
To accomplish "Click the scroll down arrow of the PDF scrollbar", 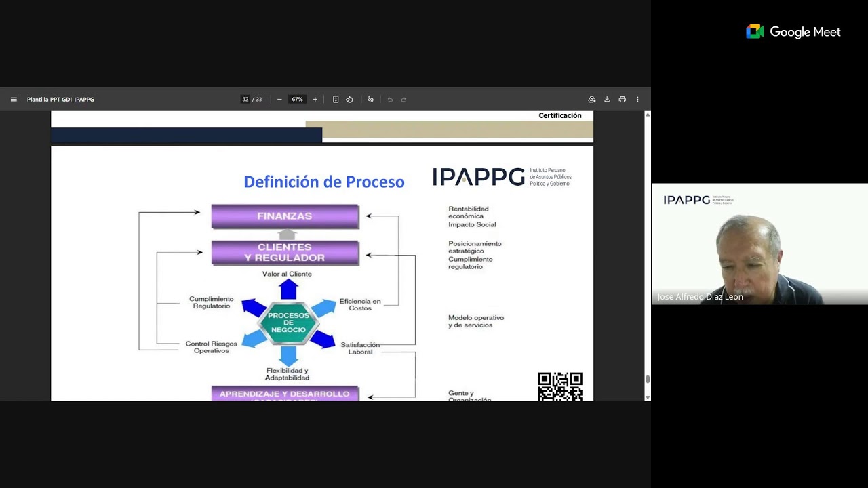I will point(648,396).
